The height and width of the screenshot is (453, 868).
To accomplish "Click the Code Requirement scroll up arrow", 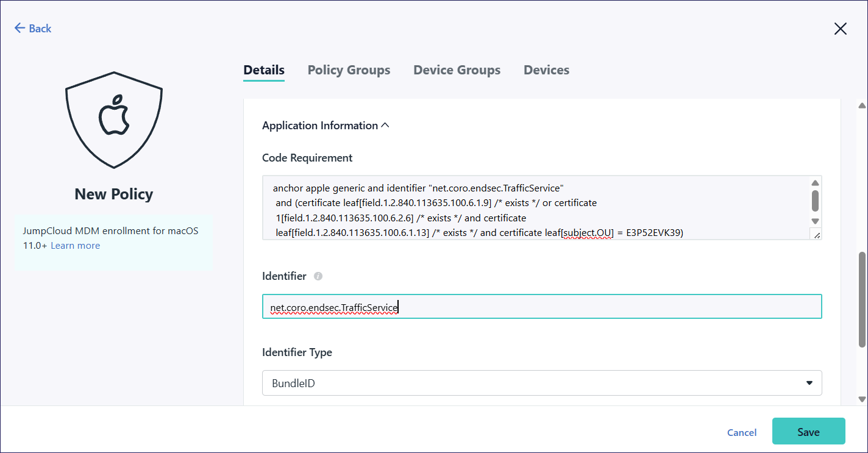I will pos(815,183).
